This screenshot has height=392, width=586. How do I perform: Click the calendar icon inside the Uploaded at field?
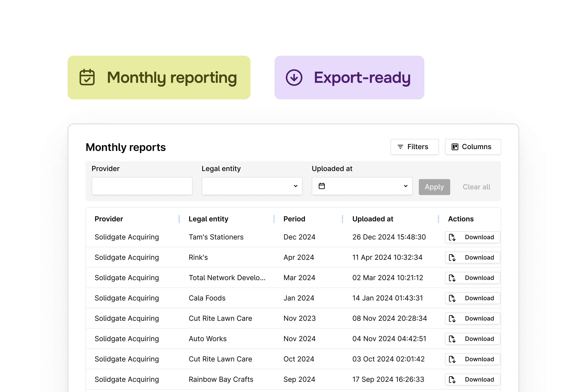pyautogui.click(x=322, y=186)
